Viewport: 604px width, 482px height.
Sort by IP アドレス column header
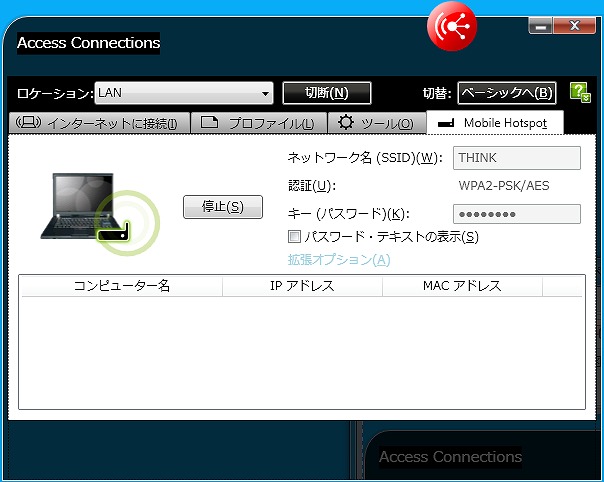pos(302,286)
